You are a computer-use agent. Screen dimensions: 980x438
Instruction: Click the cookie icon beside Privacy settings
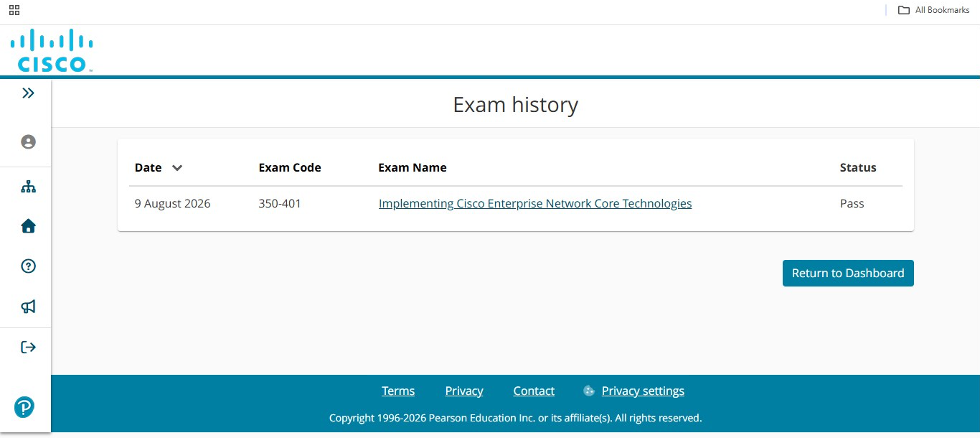[x=589, y=391]
